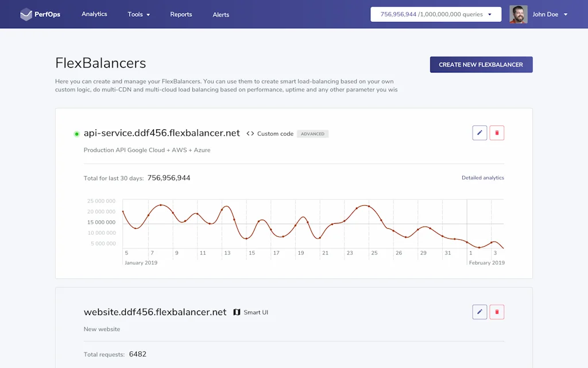Toggle the green status indicator for api-service
The height and width of the screenshot is (368, 588).
76,133
